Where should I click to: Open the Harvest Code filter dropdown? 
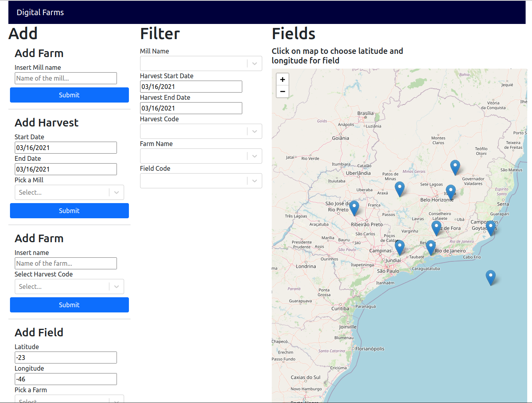tap(201, 131)
